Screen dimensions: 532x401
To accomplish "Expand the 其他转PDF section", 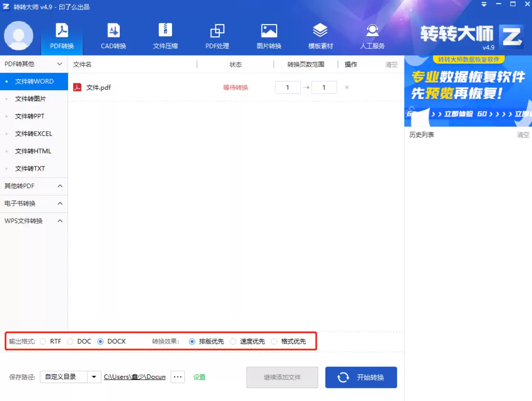I will tap(34, 186).
